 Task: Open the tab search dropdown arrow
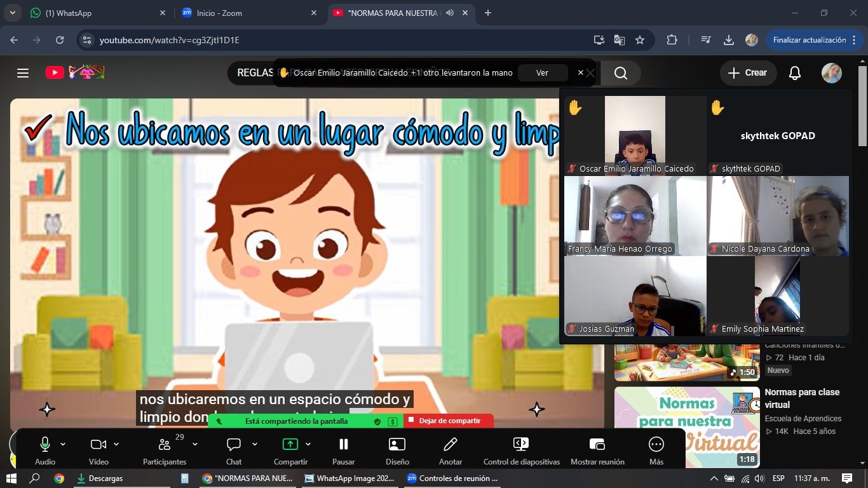click(x=11, y=13)
